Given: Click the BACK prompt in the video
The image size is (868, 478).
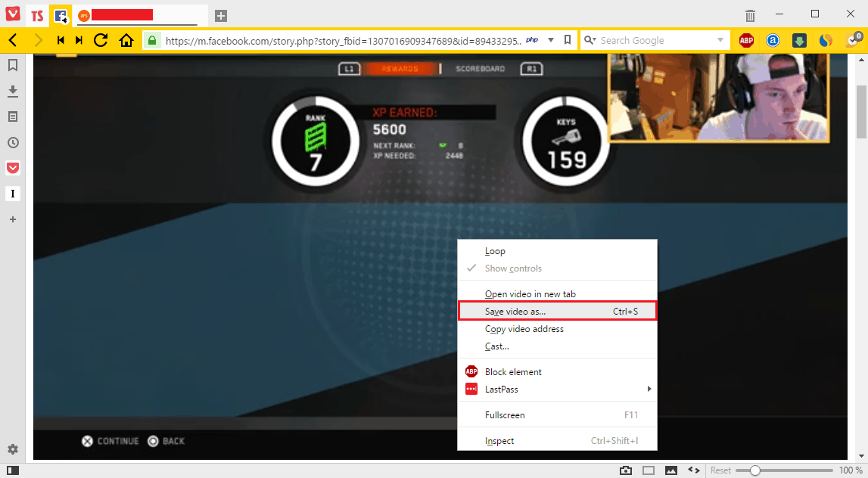Looking at the screenshot, I should tap(166, 441).
